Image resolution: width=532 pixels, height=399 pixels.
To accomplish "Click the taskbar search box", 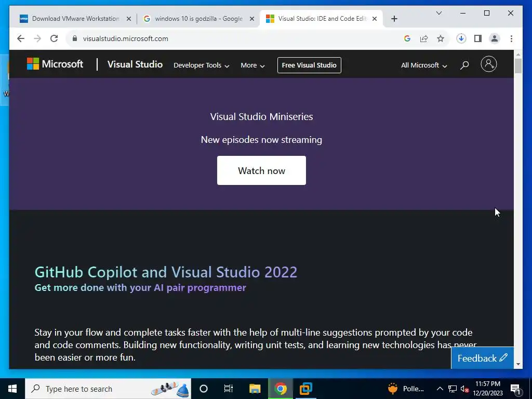I will (108, 389).
